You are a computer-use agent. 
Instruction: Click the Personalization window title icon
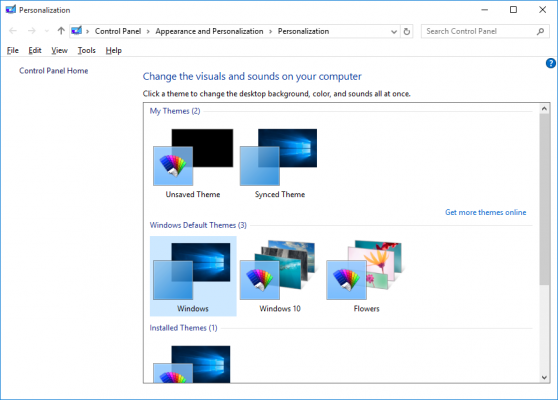pos(11,10)
